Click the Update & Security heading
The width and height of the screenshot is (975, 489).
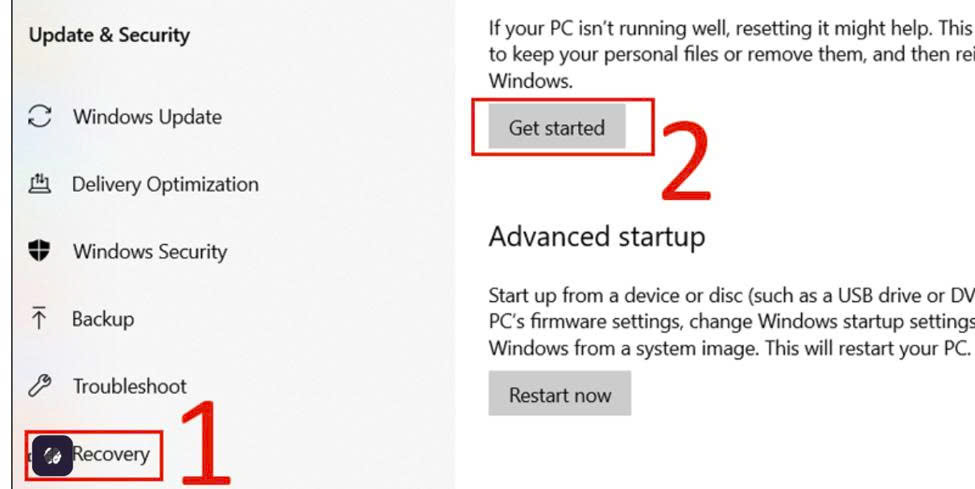coord(109,35)
